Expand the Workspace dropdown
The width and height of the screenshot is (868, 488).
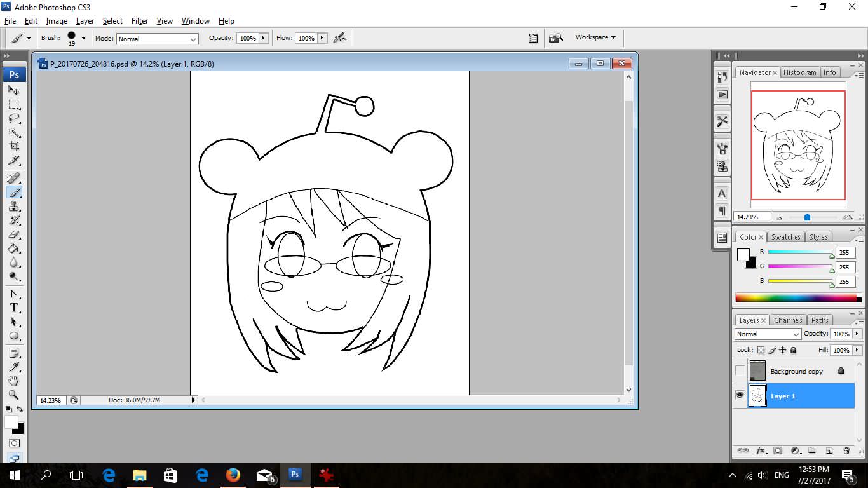[595, 37]
